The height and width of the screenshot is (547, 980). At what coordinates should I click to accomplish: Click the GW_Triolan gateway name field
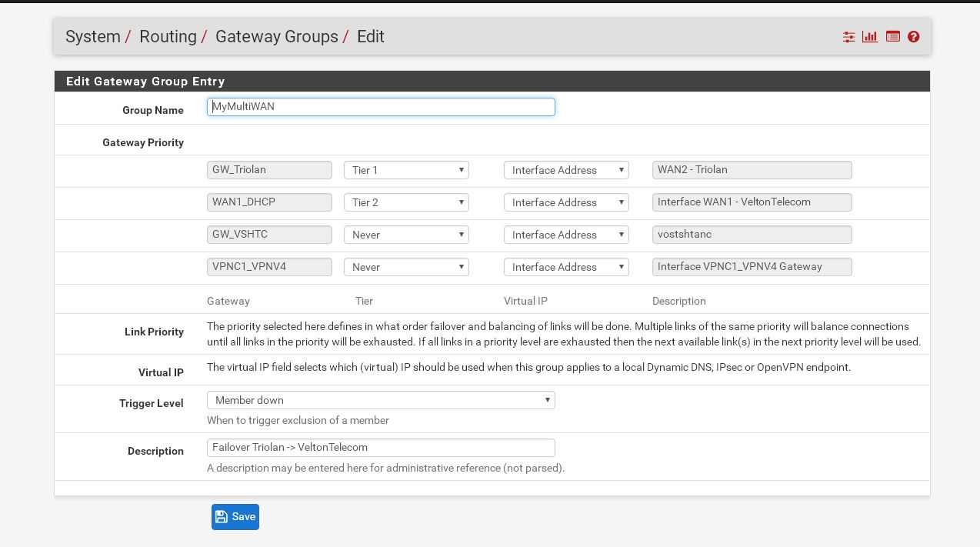click(269, 170)
